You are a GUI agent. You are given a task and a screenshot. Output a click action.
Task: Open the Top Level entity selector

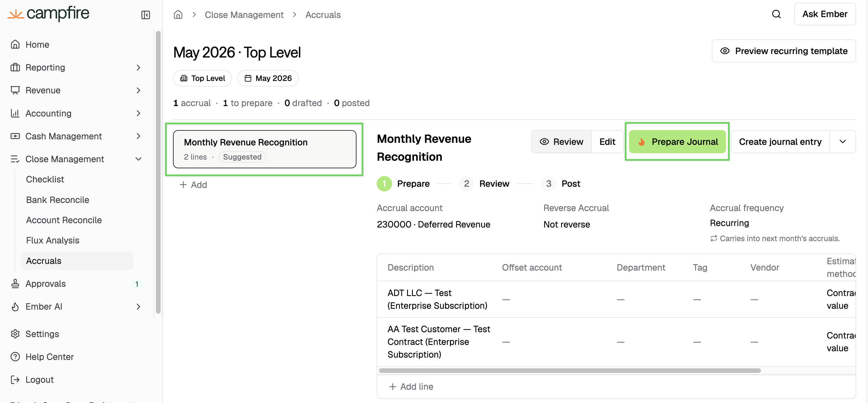click(x=203, y=78)
